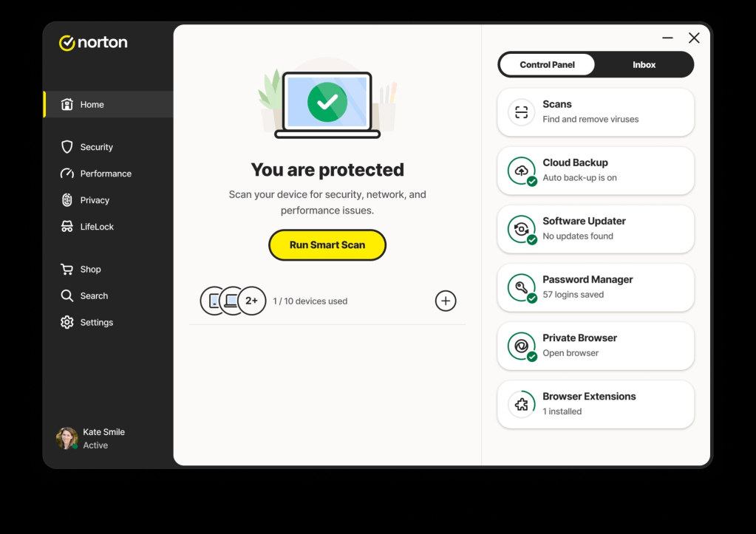Click the phone device circle icon
The image size is (756, 534).
211,301
